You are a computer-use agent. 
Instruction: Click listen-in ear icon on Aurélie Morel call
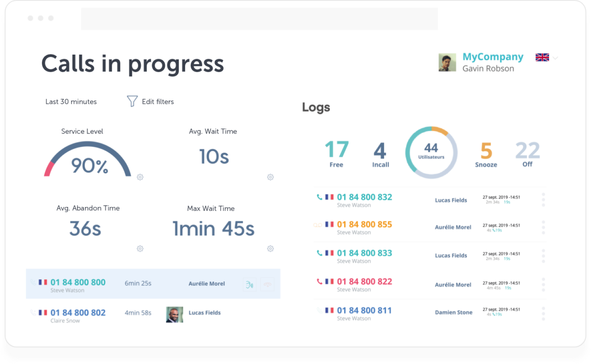[x=250, y=284]
